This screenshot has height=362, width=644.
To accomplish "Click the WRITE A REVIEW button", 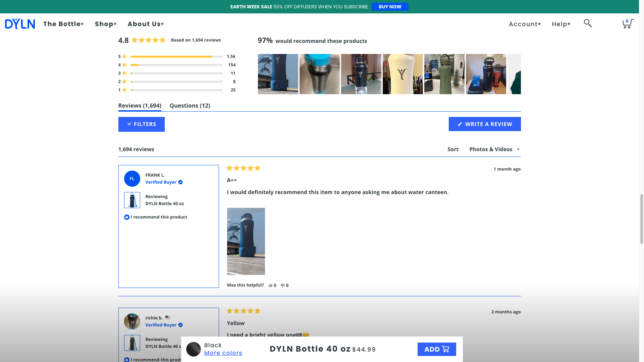I will tap(485, 124).
